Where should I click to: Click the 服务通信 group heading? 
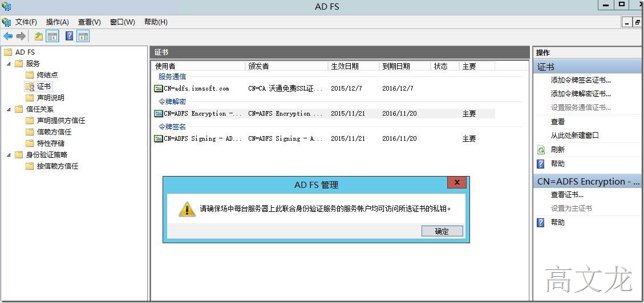pos(172,77)
